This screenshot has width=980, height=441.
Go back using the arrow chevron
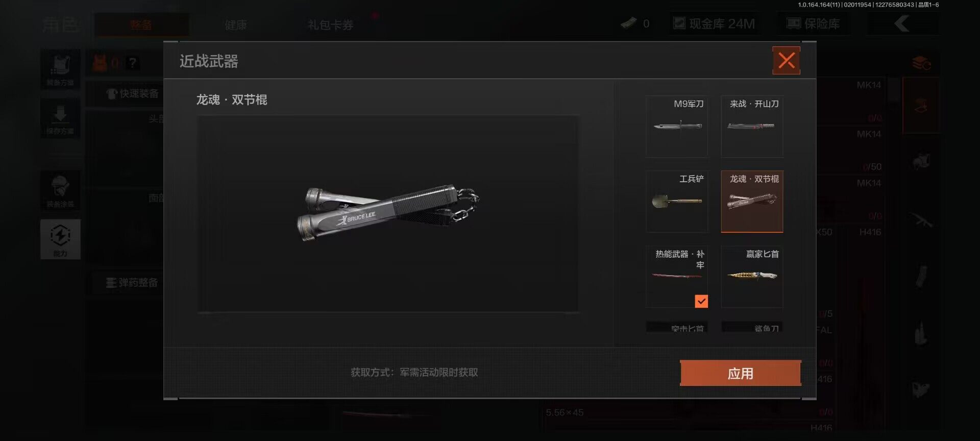pos(902,23)
